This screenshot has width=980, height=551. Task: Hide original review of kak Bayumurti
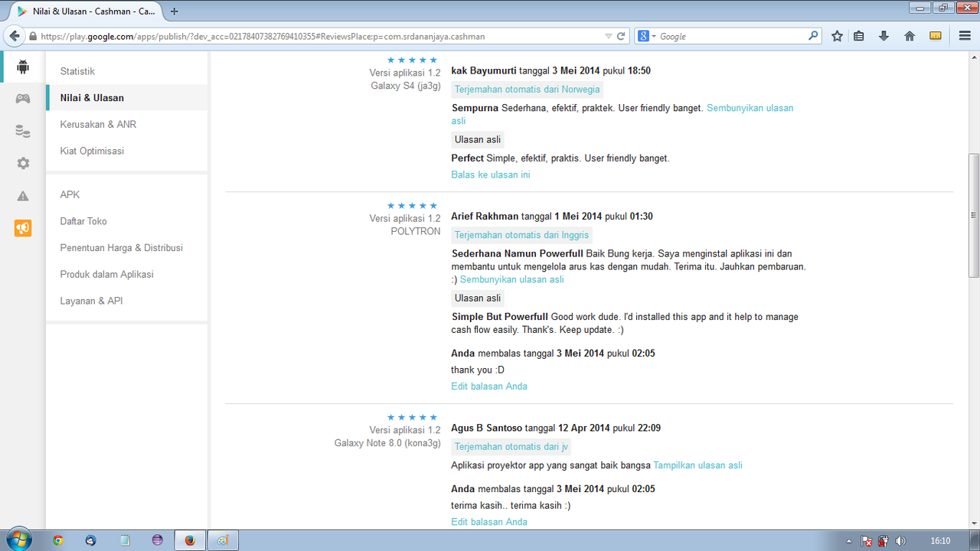click(x=622, y=114)
